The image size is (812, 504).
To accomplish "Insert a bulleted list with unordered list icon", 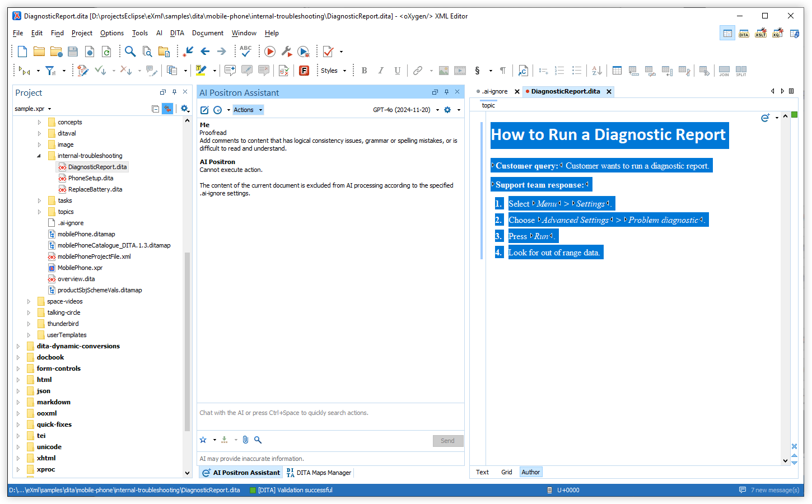I will click(x=577, y=71).
